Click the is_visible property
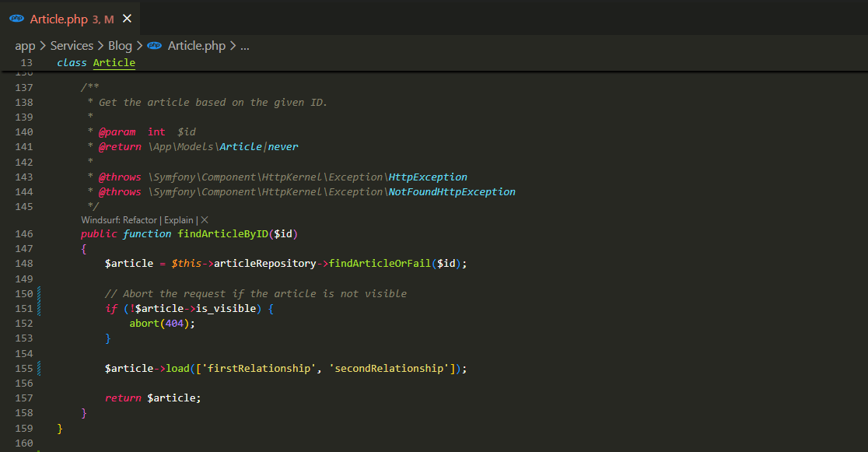 [226, 309]
